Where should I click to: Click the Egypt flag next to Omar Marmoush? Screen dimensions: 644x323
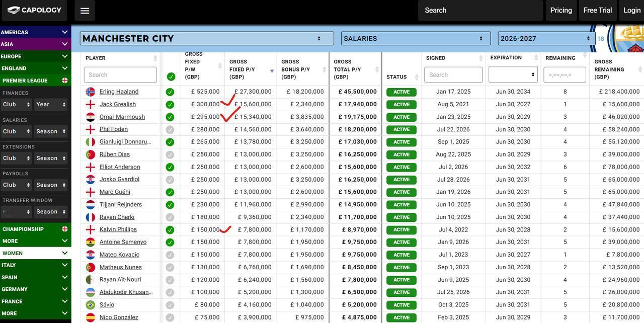91,117
